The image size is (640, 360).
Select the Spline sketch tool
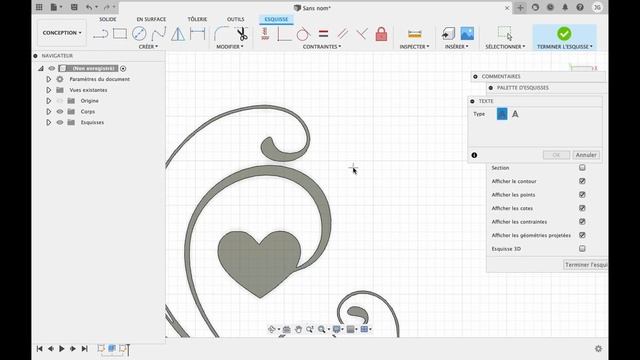coord(158,34)
